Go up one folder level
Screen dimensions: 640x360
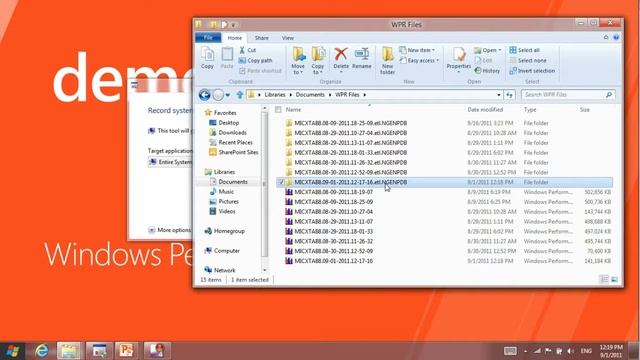click(240, 95)
